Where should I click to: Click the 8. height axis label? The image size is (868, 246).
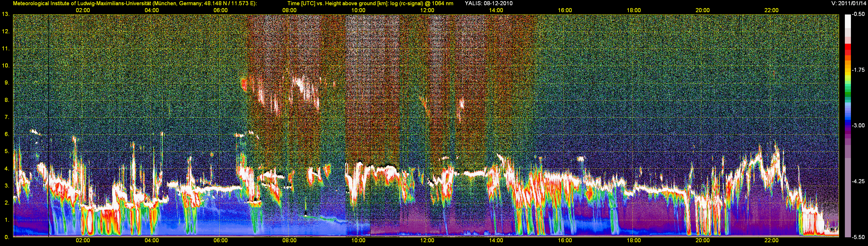7,100
